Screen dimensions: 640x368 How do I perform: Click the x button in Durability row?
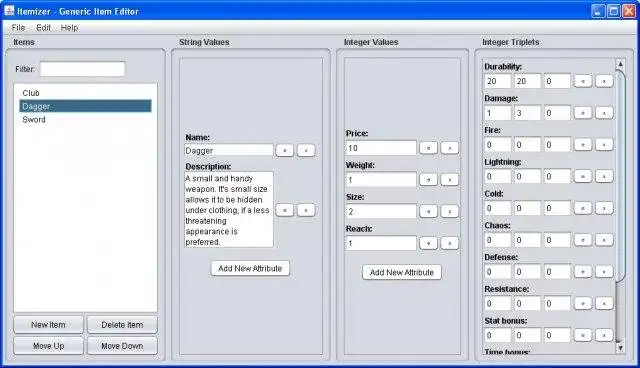click(604, 81)
